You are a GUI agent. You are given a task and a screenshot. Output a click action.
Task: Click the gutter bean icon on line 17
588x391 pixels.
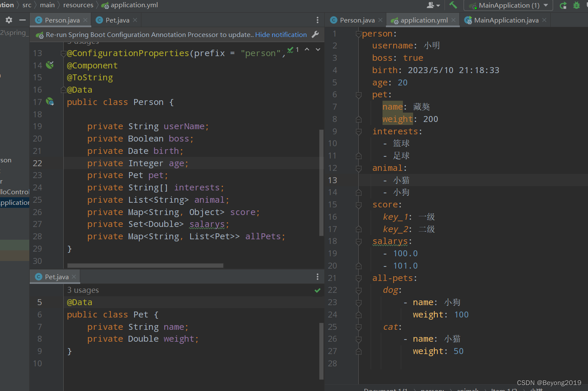coord(50,102)
